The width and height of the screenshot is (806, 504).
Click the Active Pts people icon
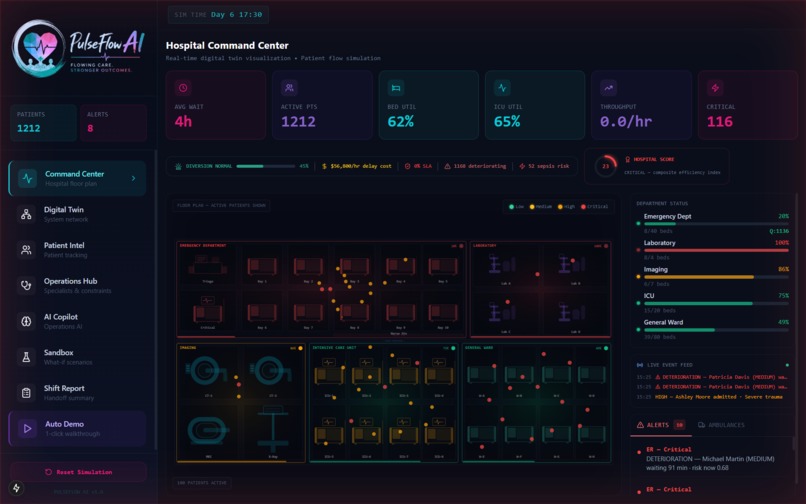pos(289,88)
